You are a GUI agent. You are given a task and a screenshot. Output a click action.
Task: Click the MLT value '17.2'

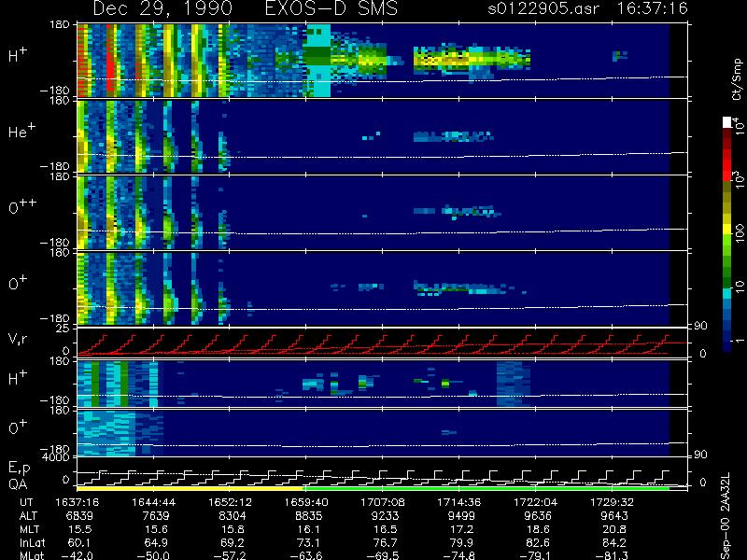click(462, 529)
